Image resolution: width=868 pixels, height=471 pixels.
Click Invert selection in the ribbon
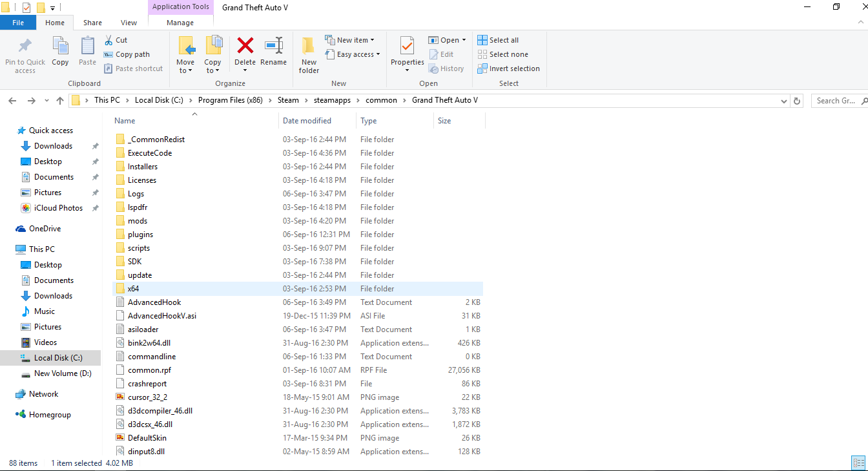pos(509,68)
